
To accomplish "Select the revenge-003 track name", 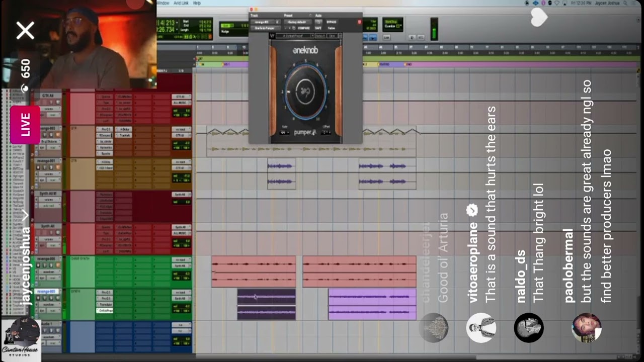I will click(x=49, y=128).
